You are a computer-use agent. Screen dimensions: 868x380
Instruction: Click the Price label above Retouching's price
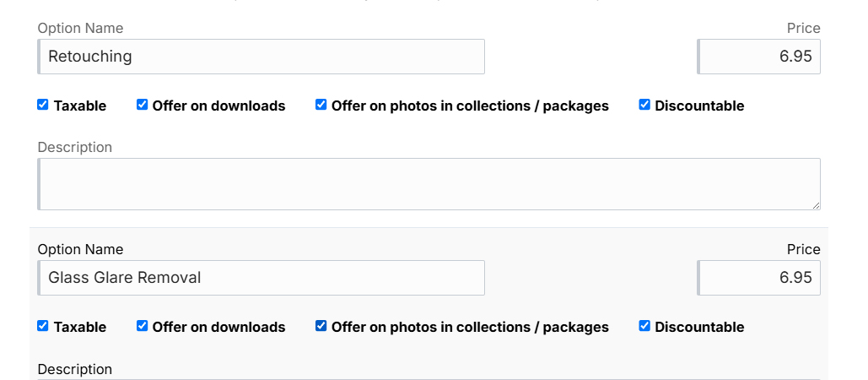click(803, 28)
